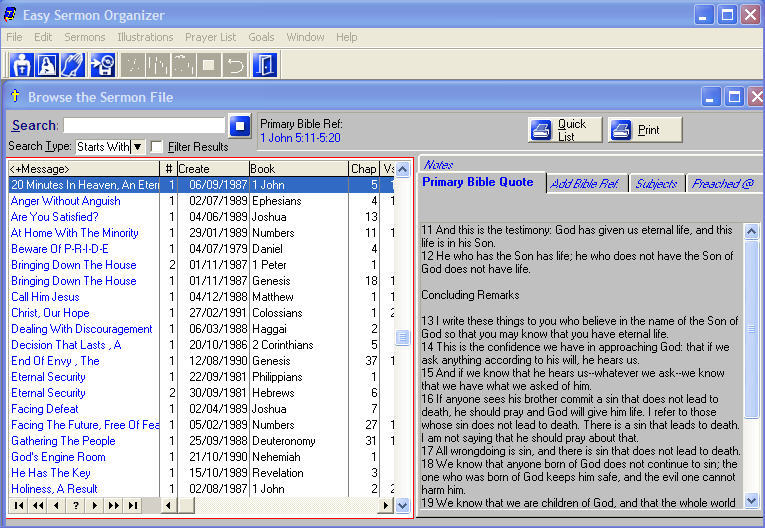Switch to the Subjects tab
The width and height of the screenshot is (765, 528).
pyautogui.click(x=656, y=183)
